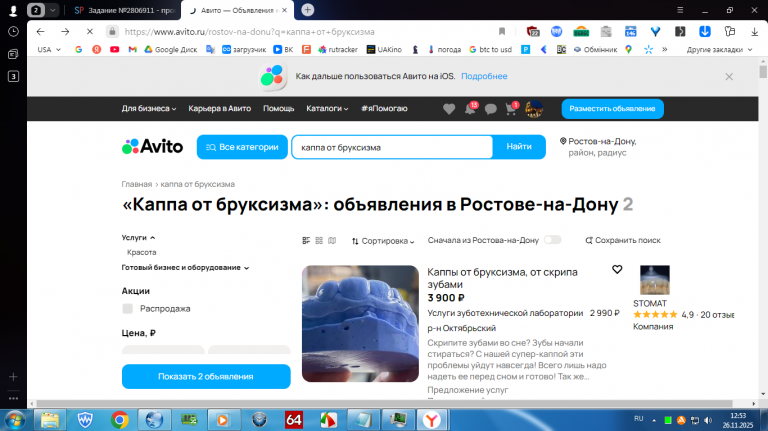This screenshot has height=431, width=768.
Task: Open the Каппы от бруксизма listing title
Action: [x=503, y=278]
